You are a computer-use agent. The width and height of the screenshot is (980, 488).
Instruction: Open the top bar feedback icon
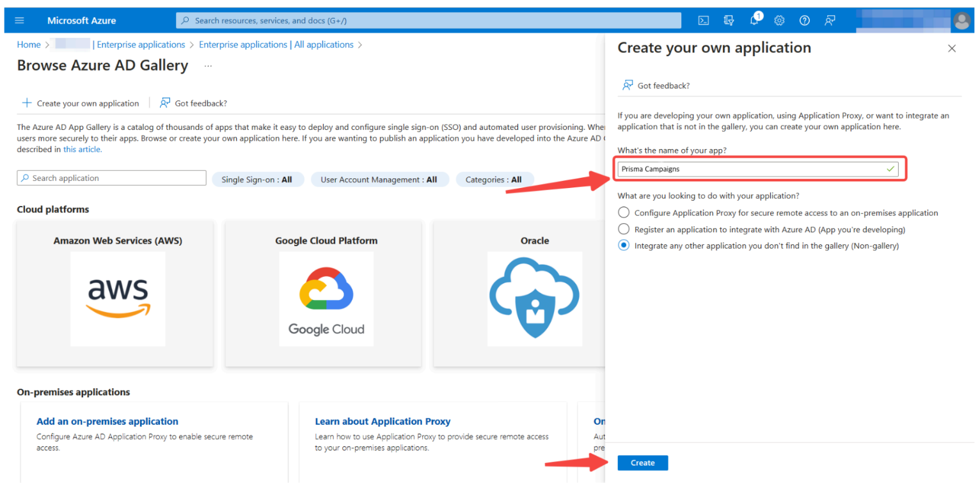(830, 20)
